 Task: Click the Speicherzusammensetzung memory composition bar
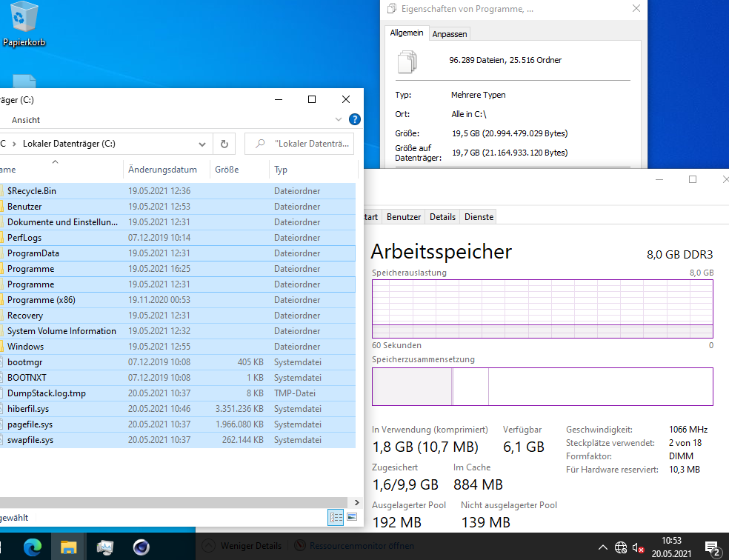[x=542, y=387]
